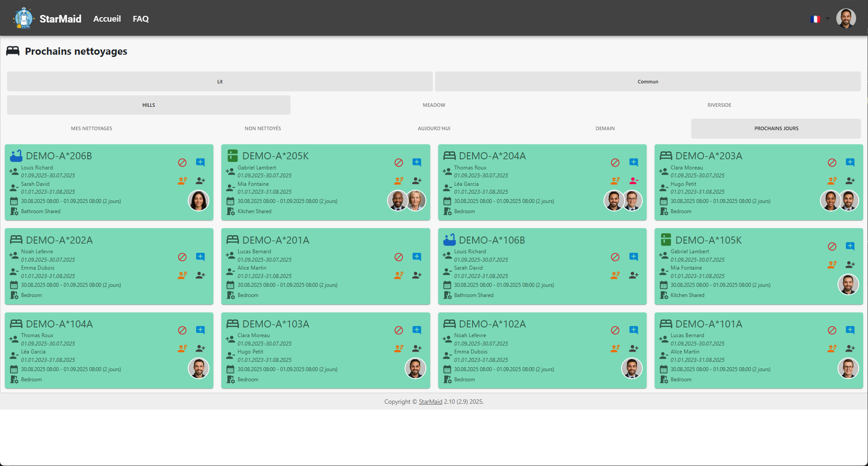Click 'Alice Martin' on DEMO-A*201A card
This screenshot has height=466, width=868.
[x=252, y=268]
